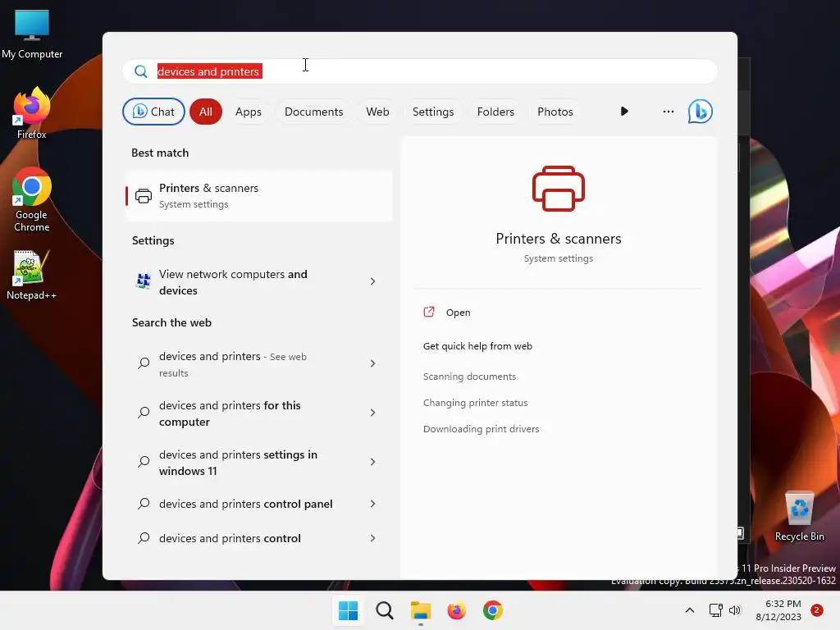The width and height of the screenshot is (840, 630).
Task: Select the Firefox desktop shortcut
Action: (x=32, y=113)
